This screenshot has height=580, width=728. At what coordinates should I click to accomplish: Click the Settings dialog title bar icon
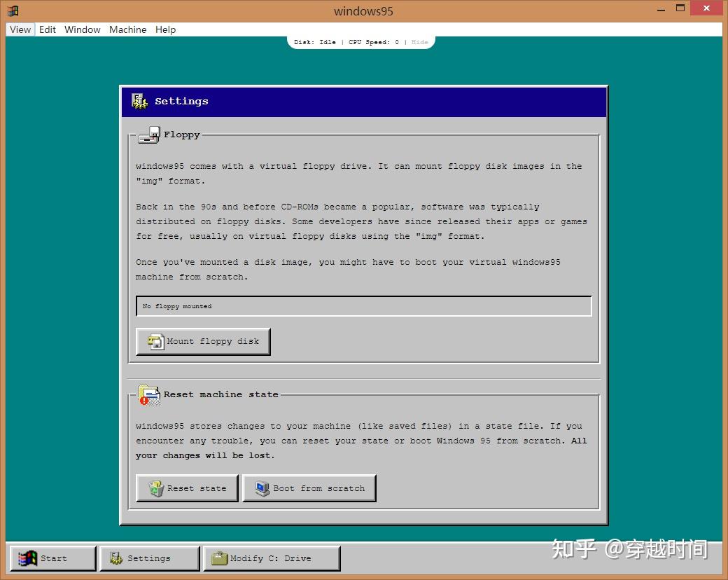[x=139, y=101]
